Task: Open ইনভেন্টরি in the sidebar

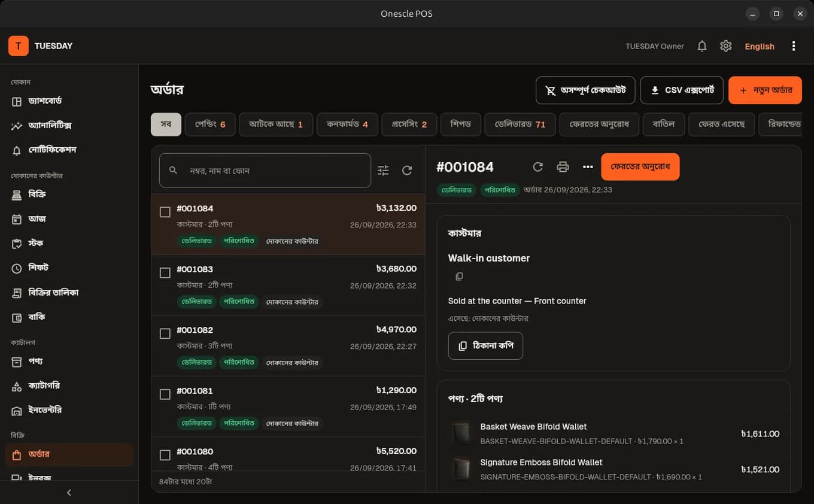Action: pos(69,410)
